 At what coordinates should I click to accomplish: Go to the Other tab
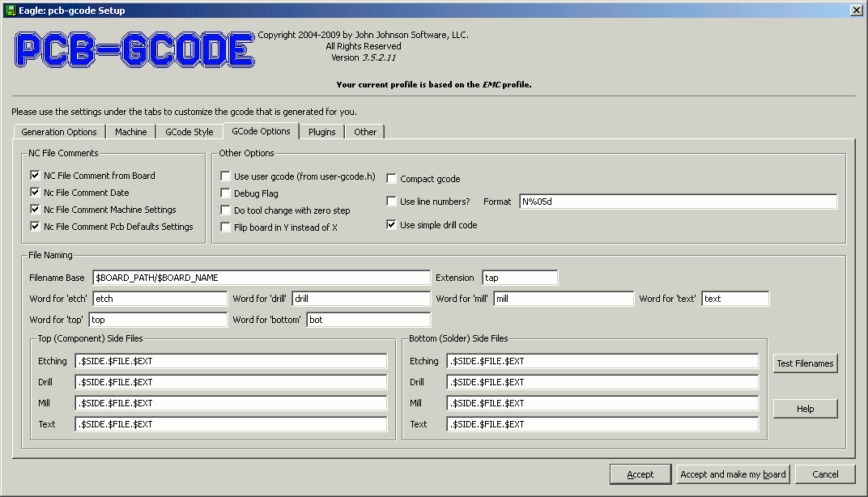[365, 132]
